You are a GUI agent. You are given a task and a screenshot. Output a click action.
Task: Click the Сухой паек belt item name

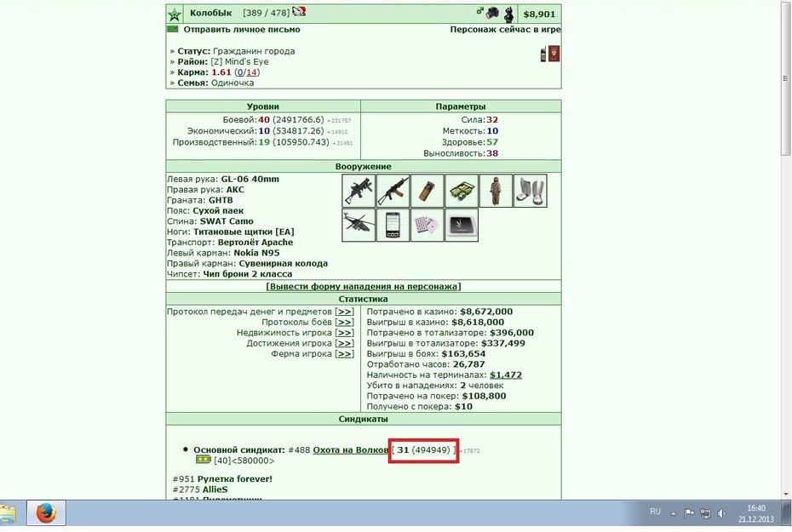click(218, 211)
